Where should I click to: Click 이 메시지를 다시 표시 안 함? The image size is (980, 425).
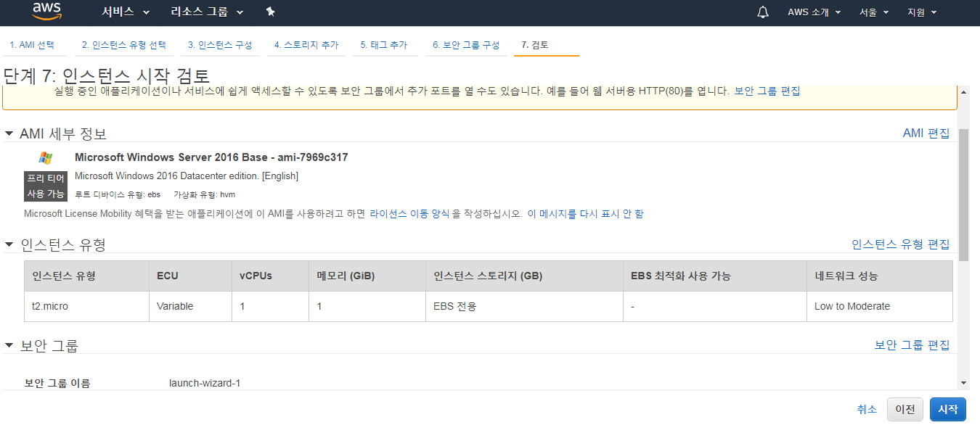[585, 214]
